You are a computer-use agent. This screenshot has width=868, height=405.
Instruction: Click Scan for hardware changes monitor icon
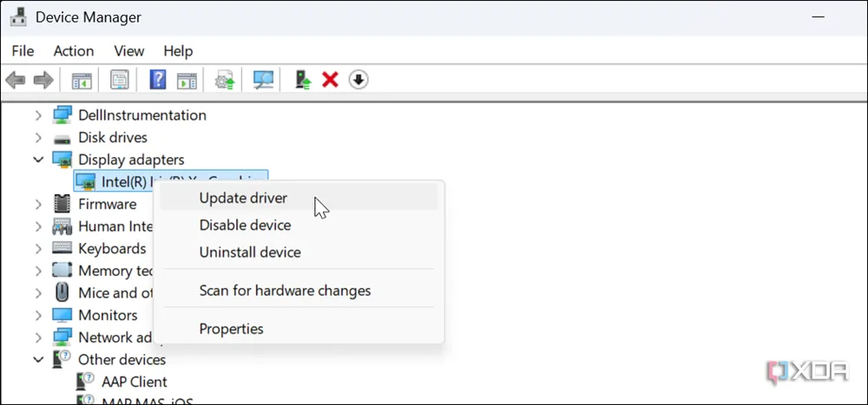click(x=263, y=81)
